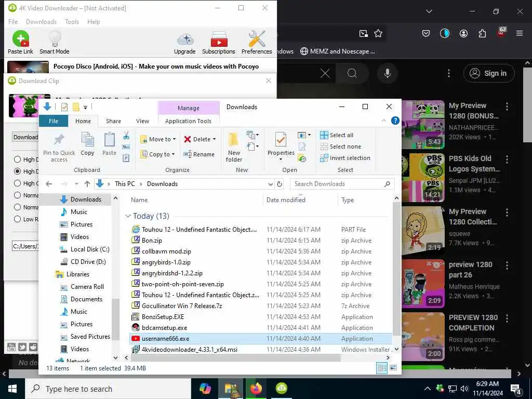The width and height of the screenshot is (532, 399).
Task: Select BonziSetup.EXE file
Action: 163,317
